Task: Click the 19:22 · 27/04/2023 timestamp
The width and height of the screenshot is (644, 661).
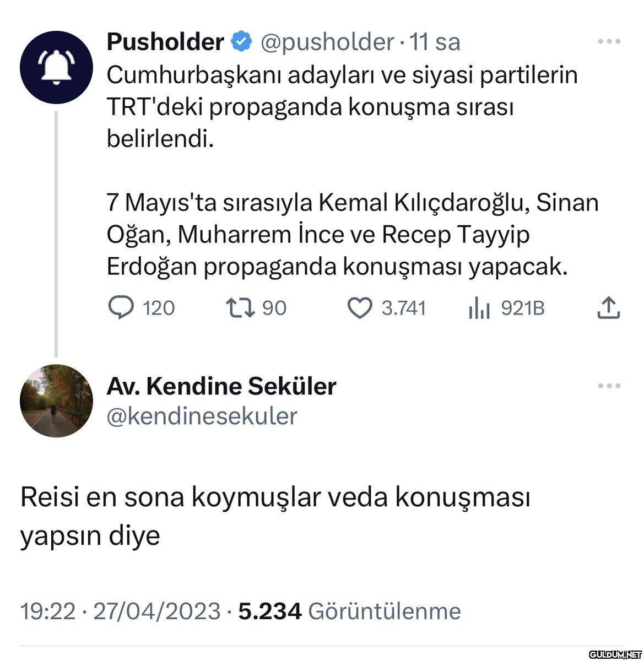Action: [121, 611]
